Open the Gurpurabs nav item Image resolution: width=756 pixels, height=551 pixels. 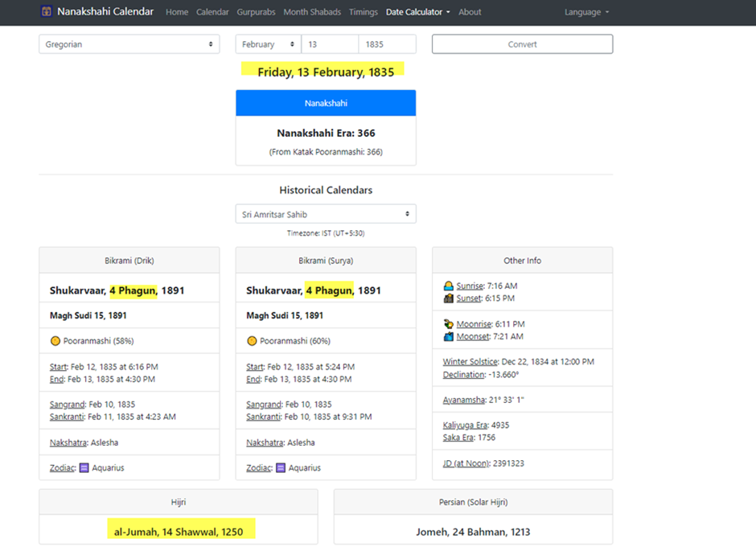[x=256, y=12]
